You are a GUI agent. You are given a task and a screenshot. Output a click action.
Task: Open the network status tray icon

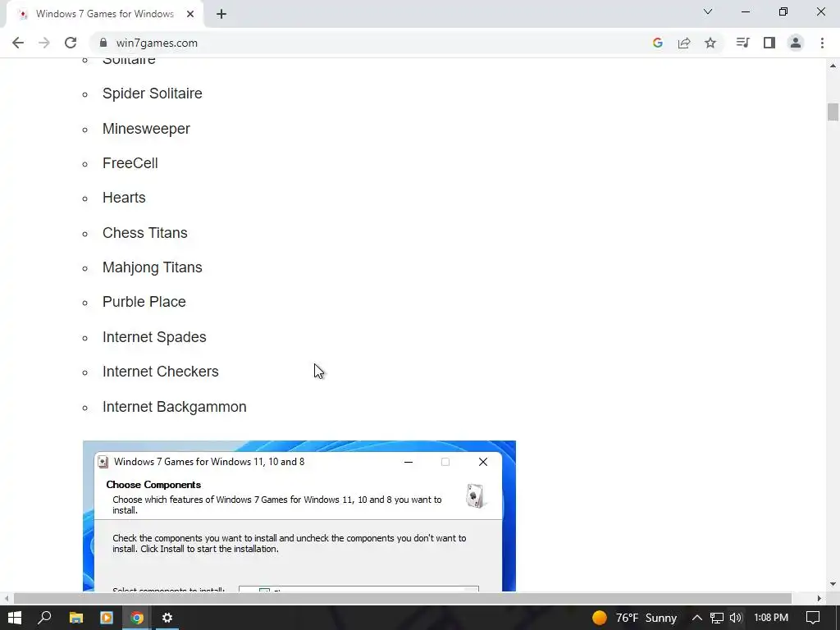coord(717,618)
